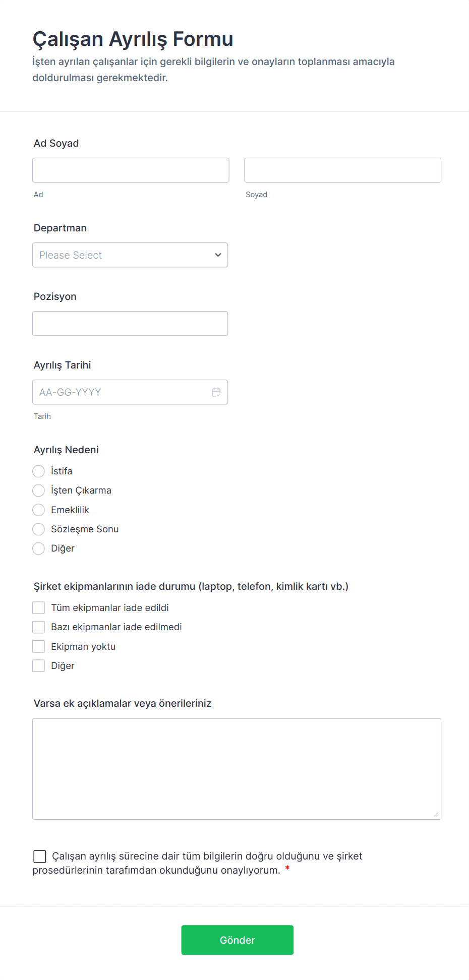Screen dimensions: 469x980
Task: Choose İşten Çıkarma as leaving reason
Action: click(x=39, y=491)
